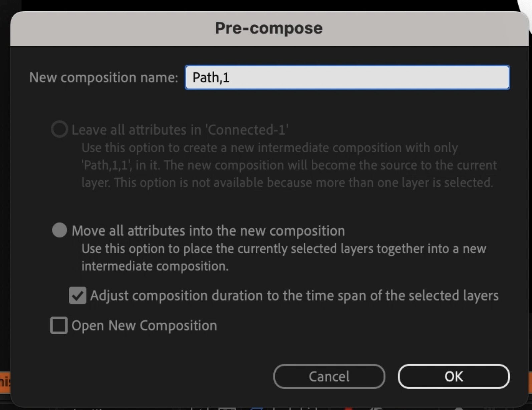Viewport: 532px width, 410px height.
Task: Enable 'Move all attributes into the new composition'
Action: pyautogui.click(x=59, y=230)
